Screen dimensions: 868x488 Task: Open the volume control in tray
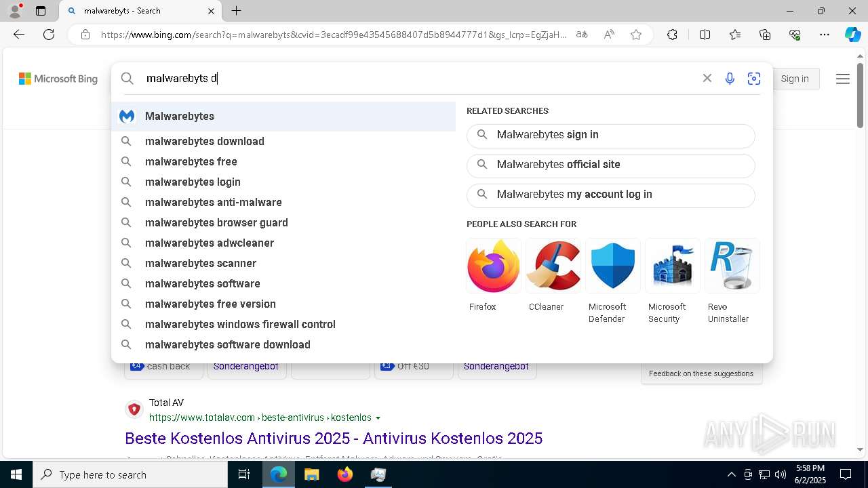[781, 474]
